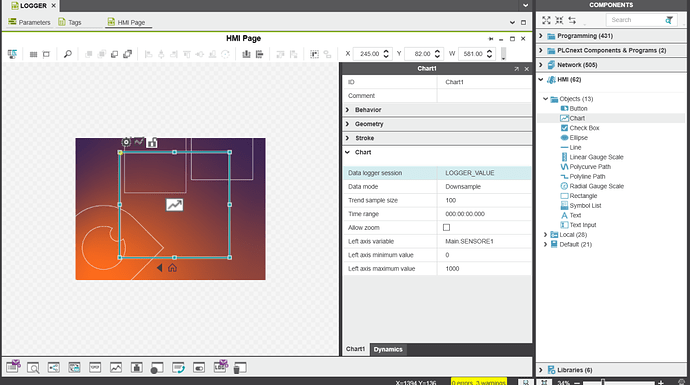Select the Text Input object
This screenshot has height=385, width=690.
(578, 225)
